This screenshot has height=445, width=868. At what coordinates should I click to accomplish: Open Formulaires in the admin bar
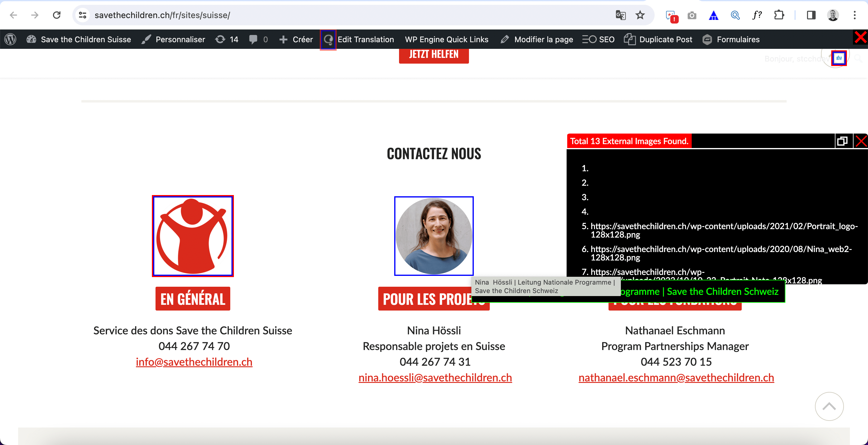[731, 39]
